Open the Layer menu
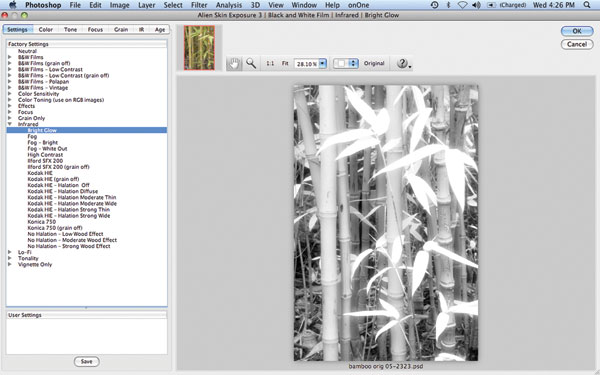Image resolution: width=600 pixels, height=375 pixels. point(147,5)
